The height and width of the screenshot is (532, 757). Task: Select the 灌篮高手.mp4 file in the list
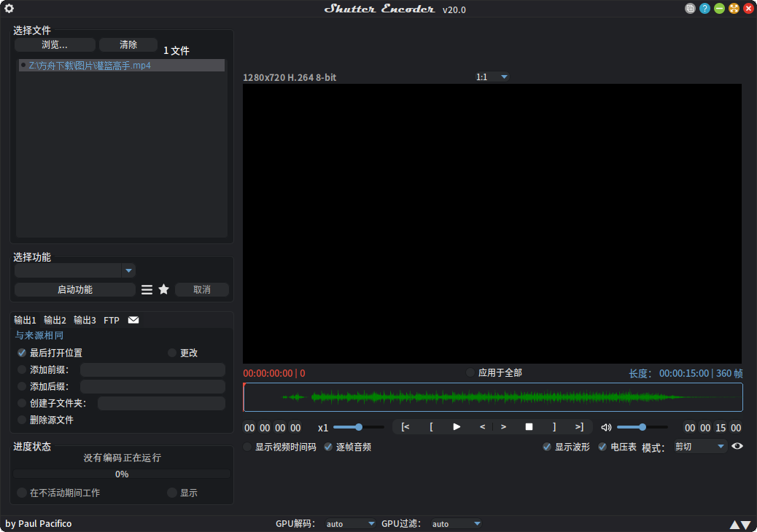coord(88,65)
